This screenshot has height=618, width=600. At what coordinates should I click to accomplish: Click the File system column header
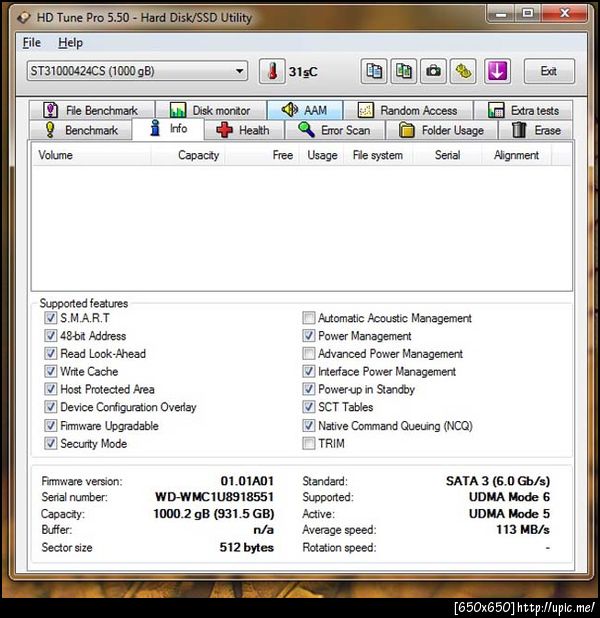click(378, 155)
